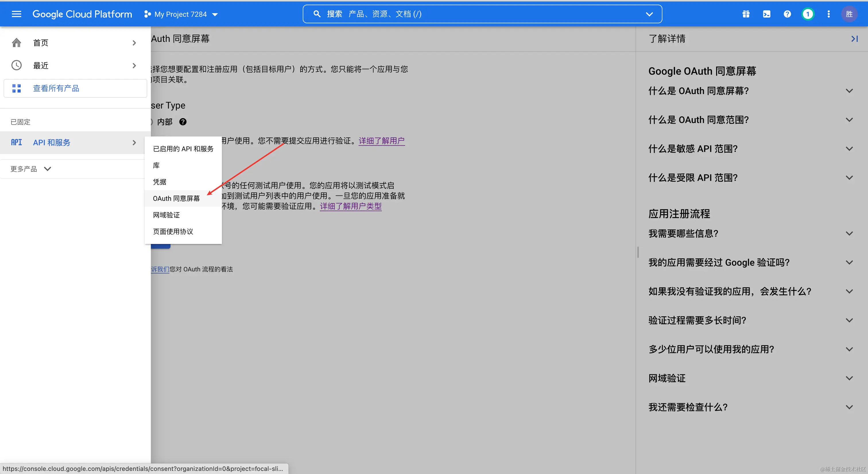Open the hamburger navigation menu
The image size is (868, 474).
(x=16, y=14)
